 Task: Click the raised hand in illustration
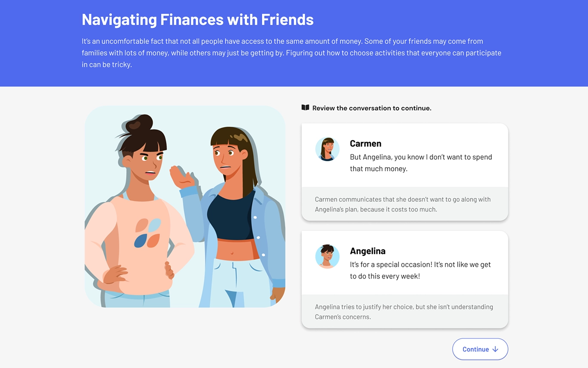pos(181,176)
